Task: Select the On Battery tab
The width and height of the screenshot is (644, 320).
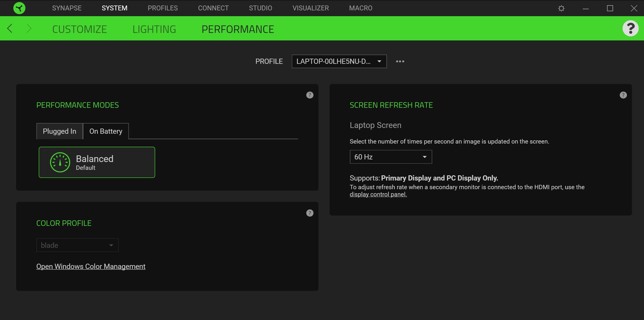Action: point(106,131)
